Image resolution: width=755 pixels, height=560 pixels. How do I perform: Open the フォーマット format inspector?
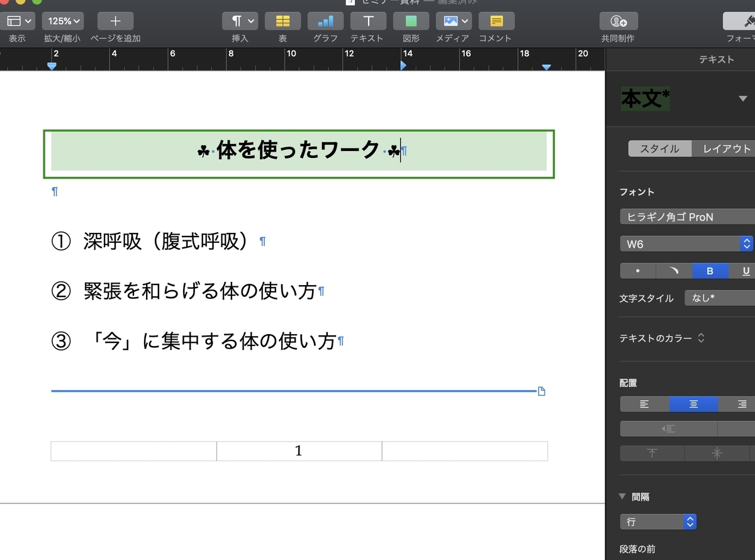click(x=739, y=21)
